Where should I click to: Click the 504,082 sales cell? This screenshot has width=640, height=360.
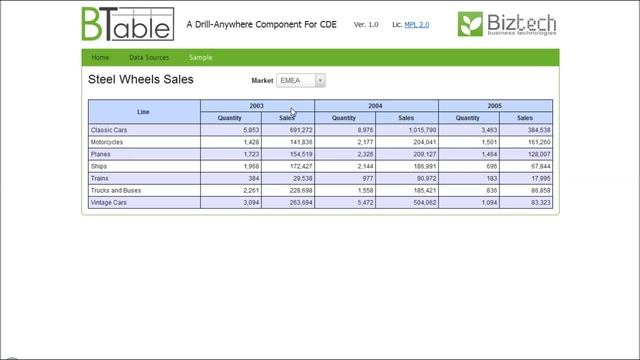[407, 202]
